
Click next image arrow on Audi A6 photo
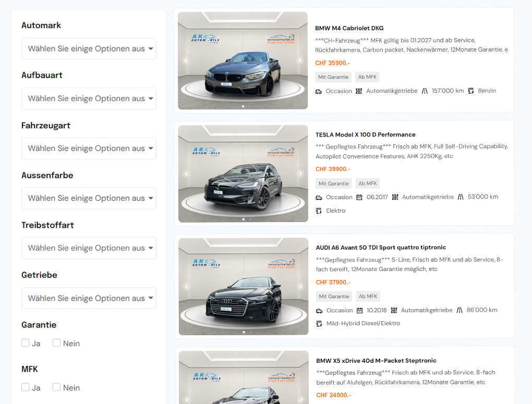(x=301, y=287)
